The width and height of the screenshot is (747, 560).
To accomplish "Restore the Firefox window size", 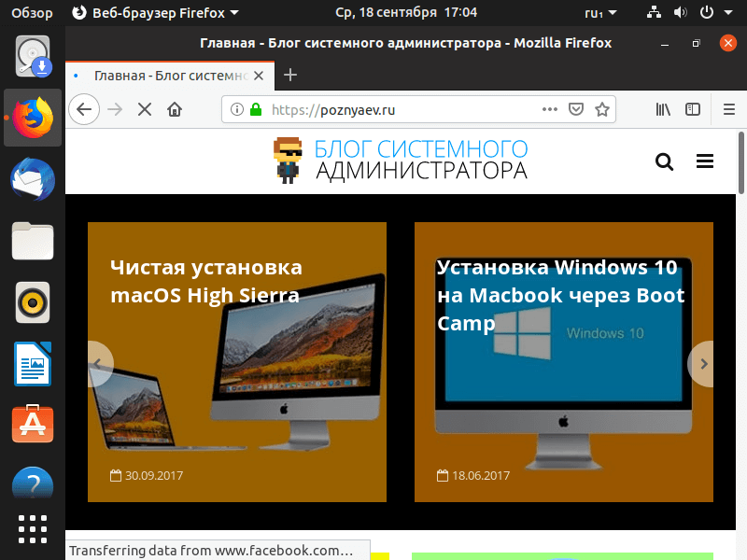I will 696,43.
